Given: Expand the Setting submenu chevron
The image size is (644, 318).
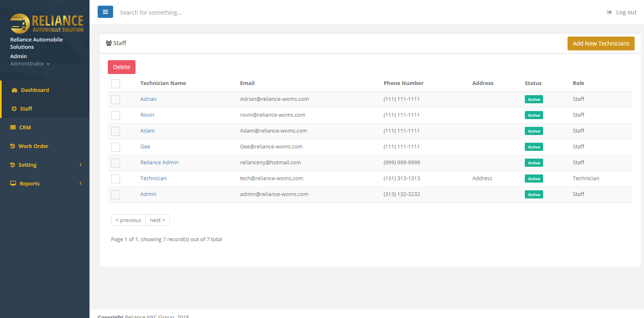Looking at the screenshot, I should point(81,165).
